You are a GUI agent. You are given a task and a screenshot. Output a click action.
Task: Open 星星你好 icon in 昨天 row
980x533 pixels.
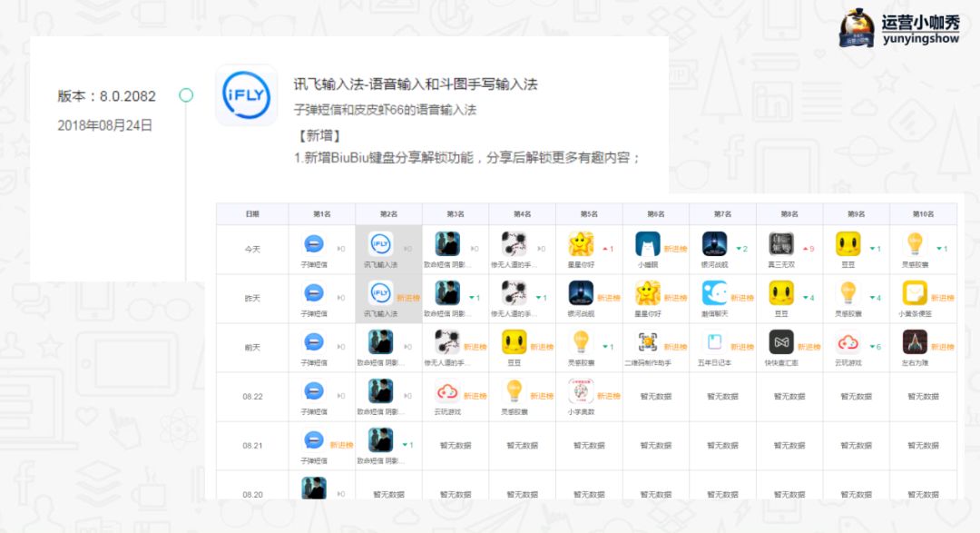pyautogui.click(x=648, y=292)
